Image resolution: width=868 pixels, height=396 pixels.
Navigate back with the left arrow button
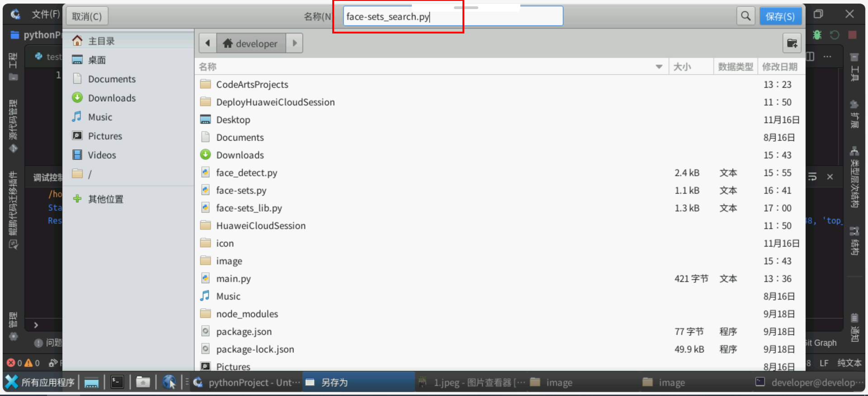tap(208, 43)
